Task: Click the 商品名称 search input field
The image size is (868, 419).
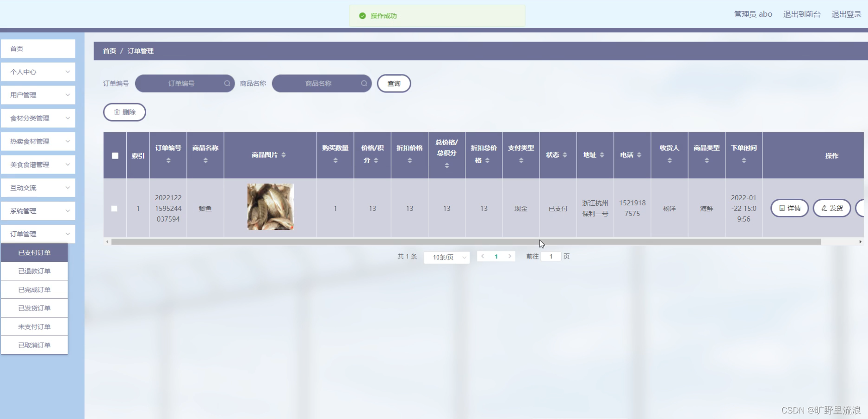Action: click(x=322, y=84)
